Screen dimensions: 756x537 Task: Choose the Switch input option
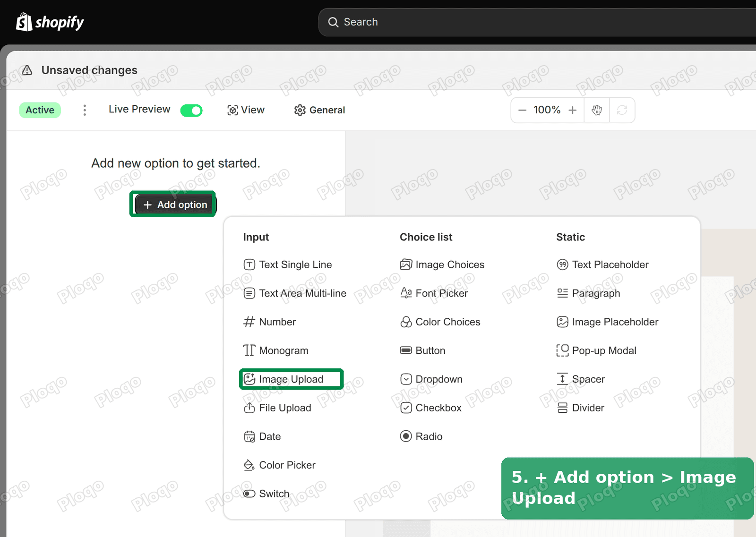click(x=266, y=494)
